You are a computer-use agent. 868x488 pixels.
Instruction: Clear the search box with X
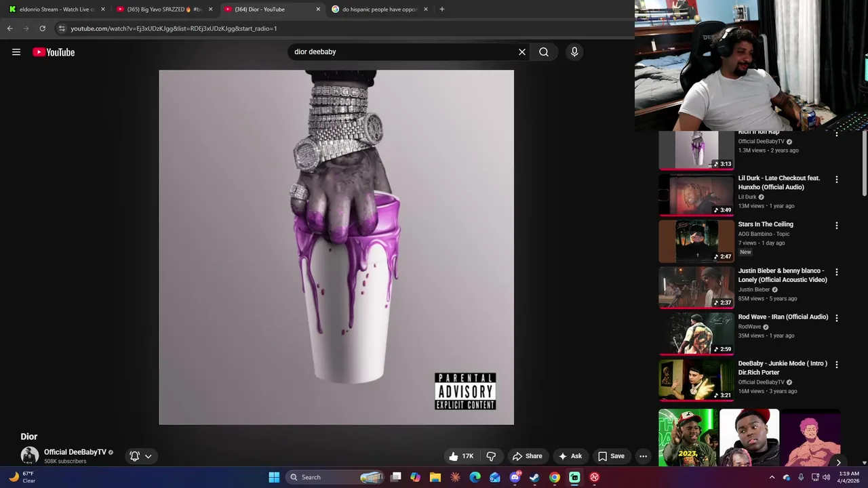(522, 52)
